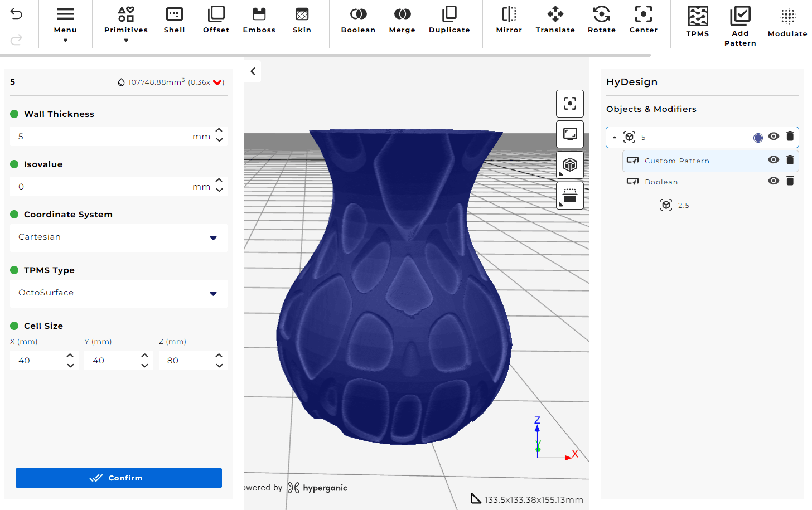Toggle visibility of Boolean modifier
The height and width of the screenshot is (510, 812).
pyautogui.click(x=774, y=181)
